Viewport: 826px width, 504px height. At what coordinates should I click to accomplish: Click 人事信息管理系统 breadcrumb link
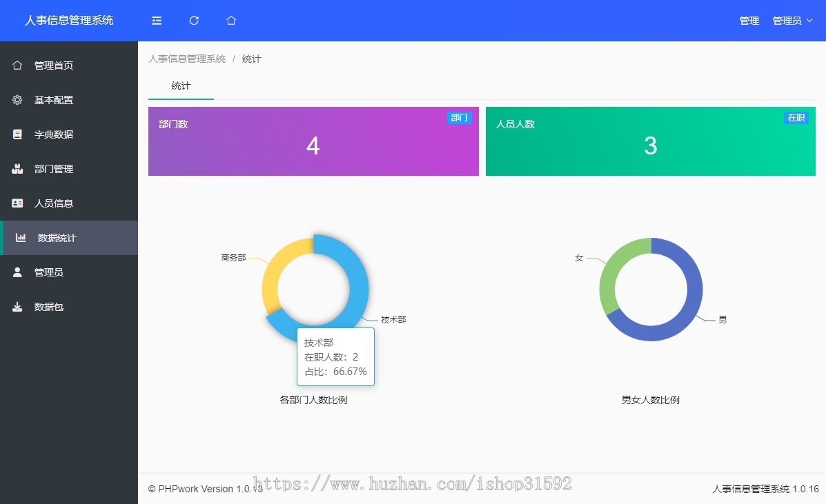point(187,59)
